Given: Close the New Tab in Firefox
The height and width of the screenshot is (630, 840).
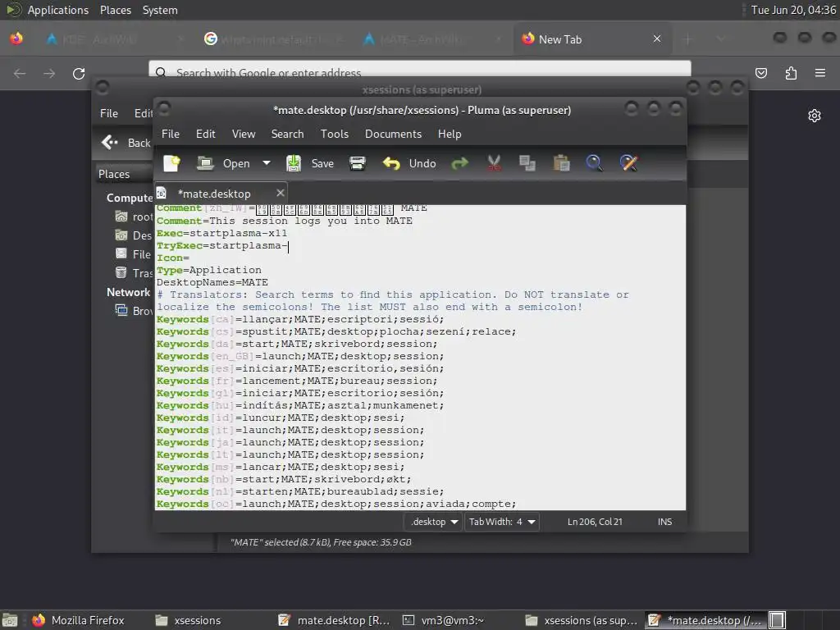Looking at the screenshot, I should [657, 39].
